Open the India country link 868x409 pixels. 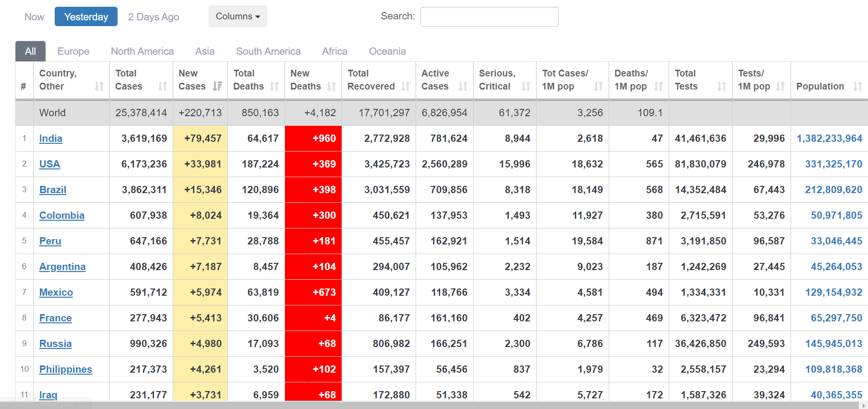pos(51,138)
